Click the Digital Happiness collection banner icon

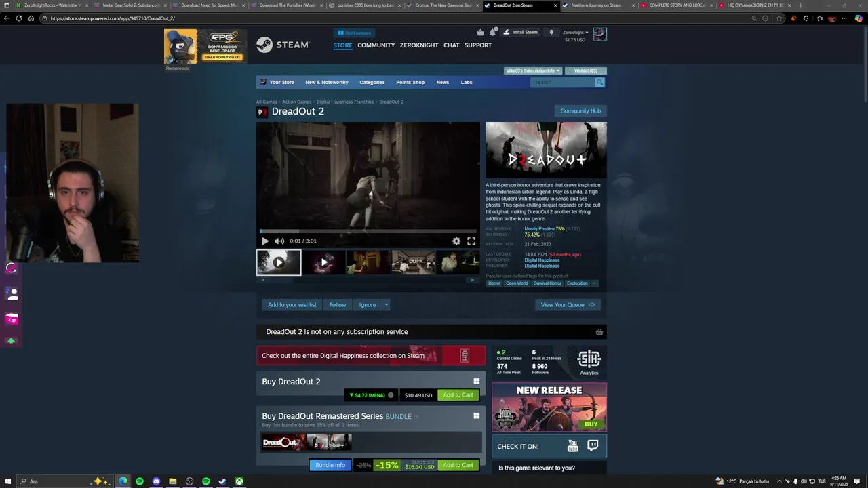(x=465, y=356)
